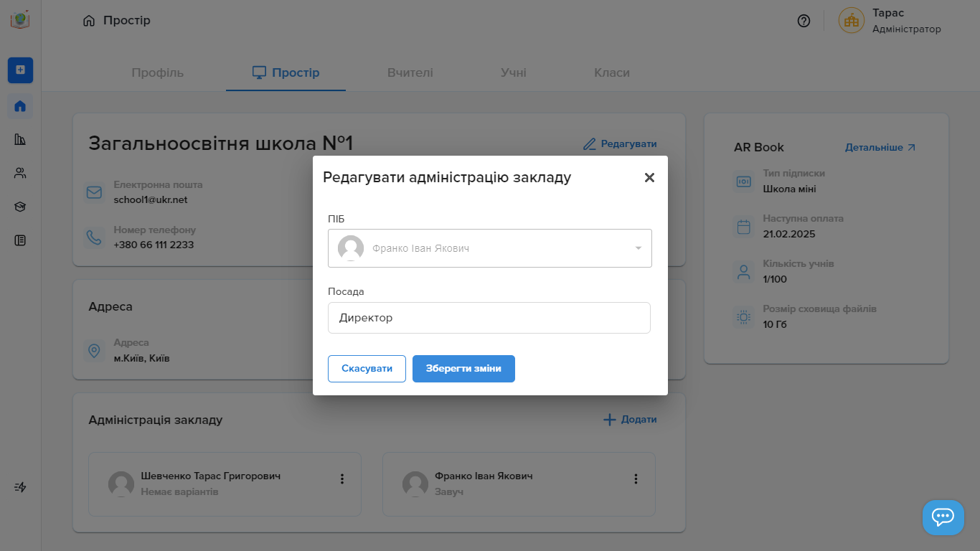The image size is (980, 551).
Task: Click the dialog title Редагувати адміністрацію закладу
Action: coord(447,177)
